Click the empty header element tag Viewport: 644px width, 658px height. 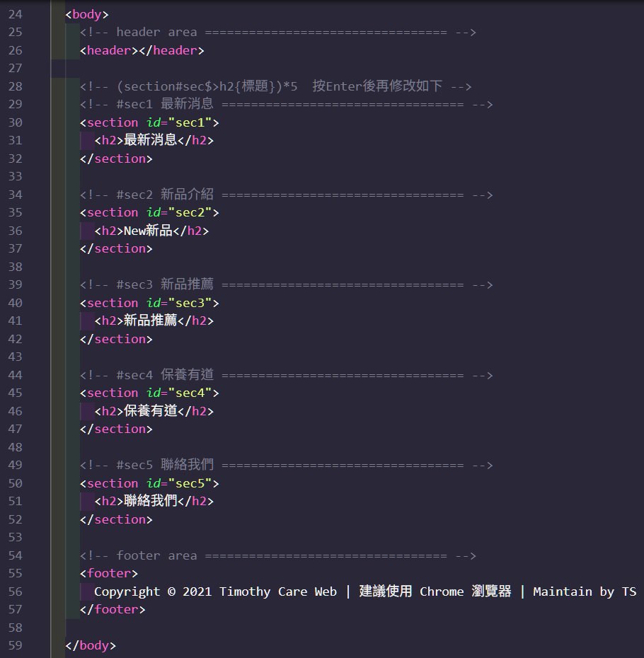(x=142, y=50)
